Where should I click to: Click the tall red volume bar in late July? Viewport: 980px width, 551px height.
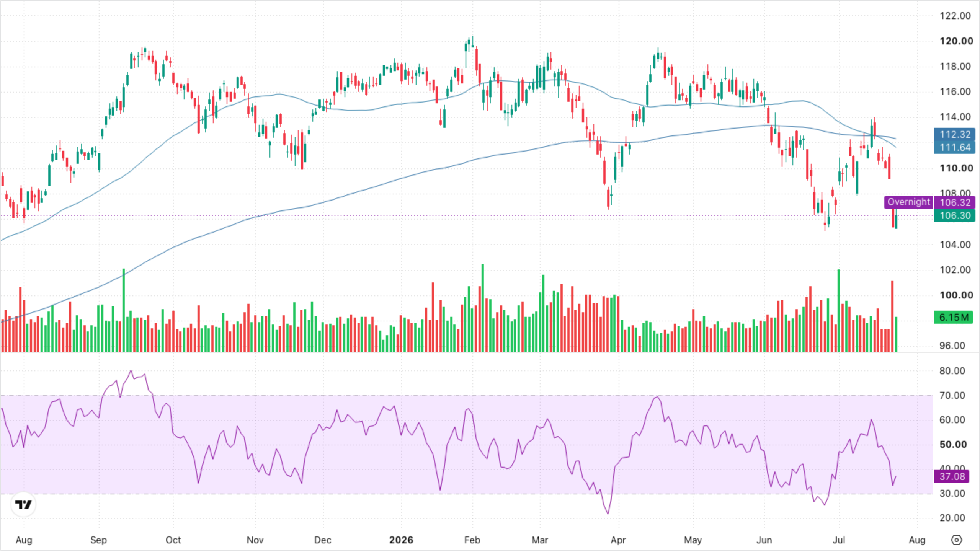(892, 316)
